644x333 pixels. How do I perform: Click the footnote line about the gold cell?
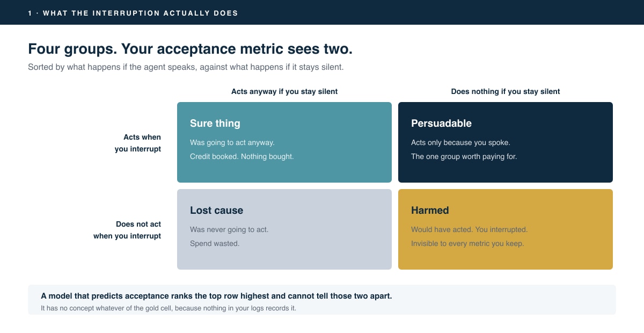tap(169, 308)
